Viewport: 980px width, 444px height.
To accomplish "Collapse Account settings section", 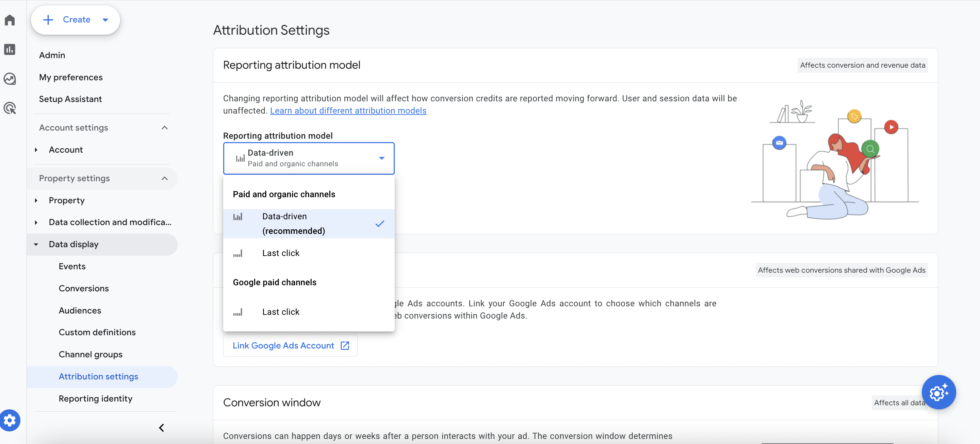I will pos(164,128).
